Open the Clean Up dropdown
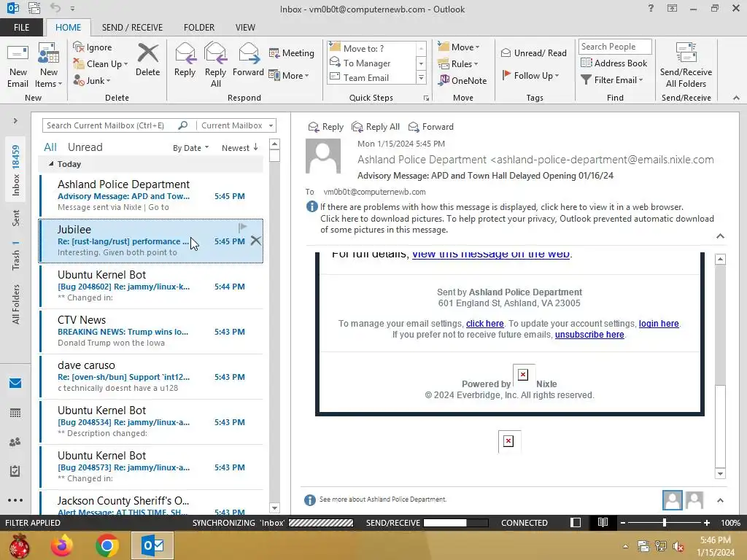747x560 pixels. pos(101,64)
